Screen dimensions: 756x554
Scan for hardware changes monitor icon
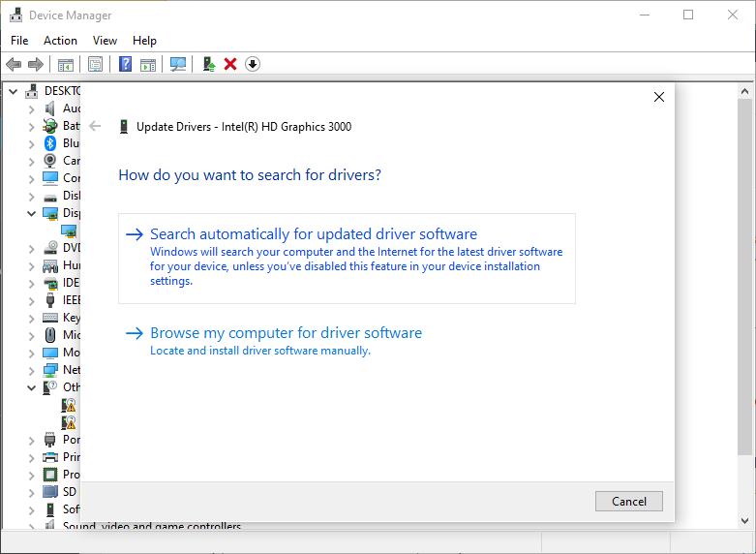[x=178, y=64]
